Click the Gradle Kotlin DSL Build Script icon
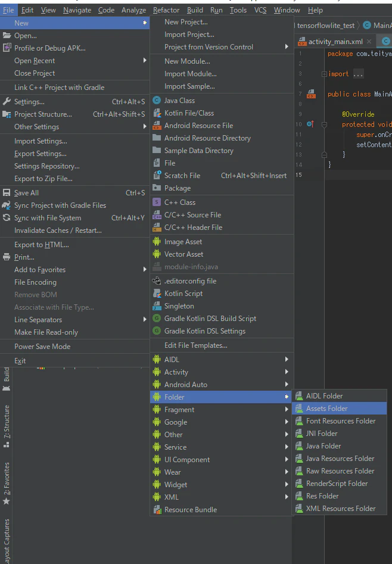The height and width of the screenshot is (564, 392). (157, 318)
